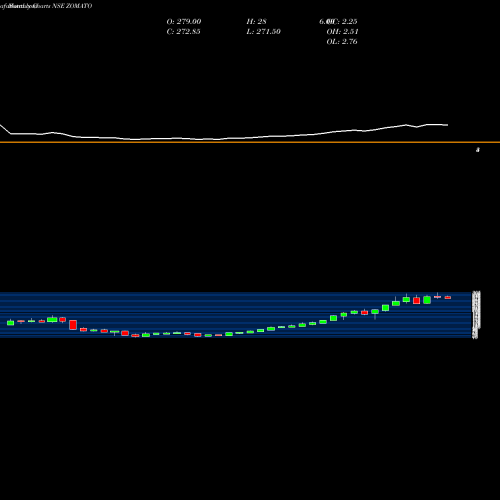Select the high price value 'H: 28'
The image size is (500, 500).
[256, 21]
